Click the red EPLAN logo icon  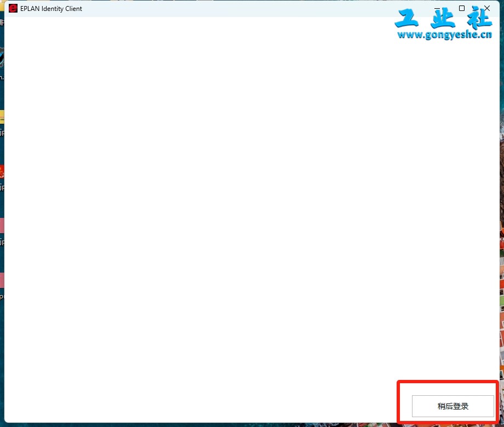tap(13, 8)
